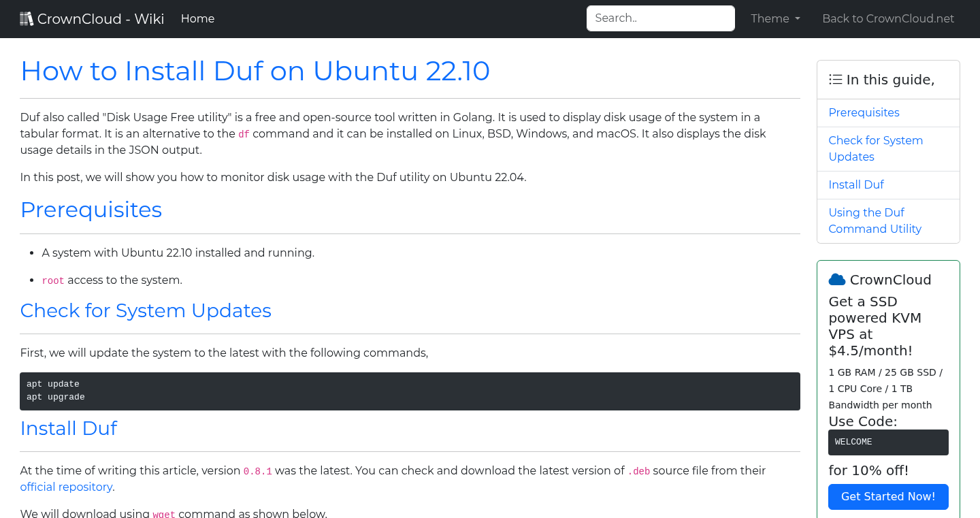
Task: Click the Install Duf section heading
Action: [69, 428]
